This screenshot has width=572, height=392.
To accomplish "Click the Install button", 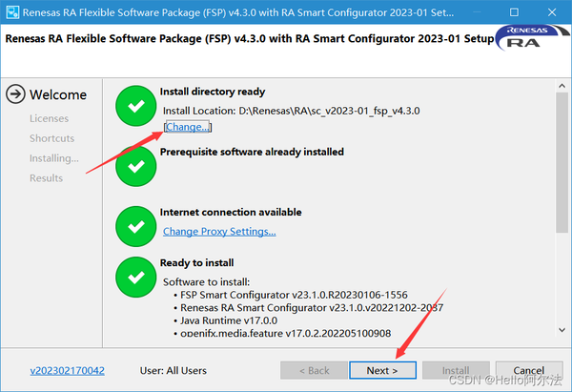I will (x=455, y=370).
